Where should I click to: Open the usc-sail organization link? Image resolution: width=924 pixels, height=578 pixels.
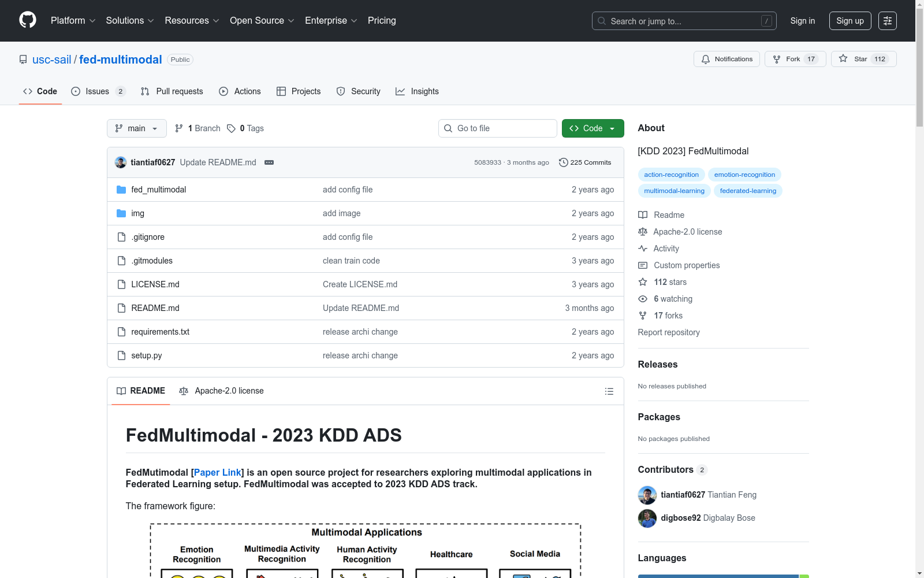[52, 60]
